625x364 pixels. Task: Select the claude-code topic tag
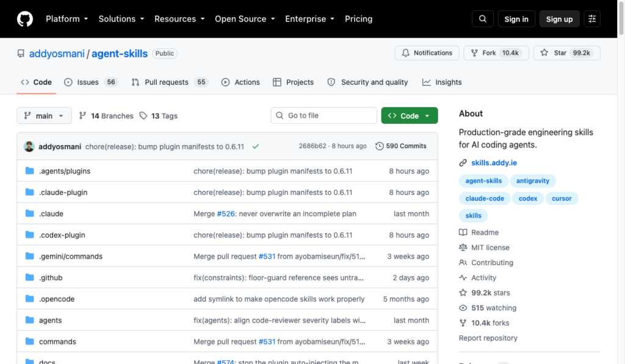[485, 198]
